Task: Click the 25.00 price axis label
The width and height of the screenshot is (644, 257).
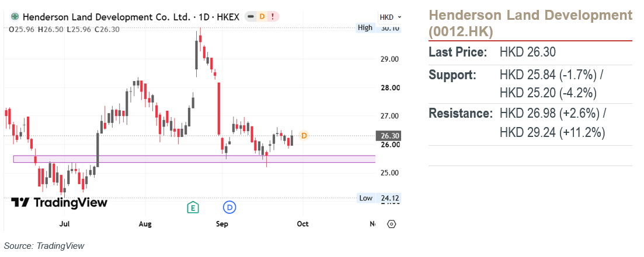Action: click(x=389, y=173)
